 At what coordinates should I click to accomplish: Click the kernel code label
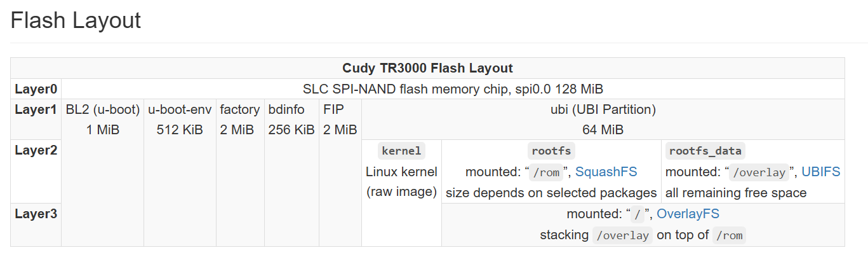pyautogui.click(x=401, y=151)
